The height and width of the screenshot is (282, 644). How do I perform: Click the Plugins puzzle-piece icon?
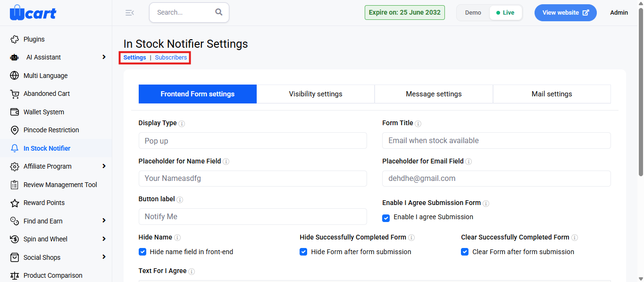point(15,39)
